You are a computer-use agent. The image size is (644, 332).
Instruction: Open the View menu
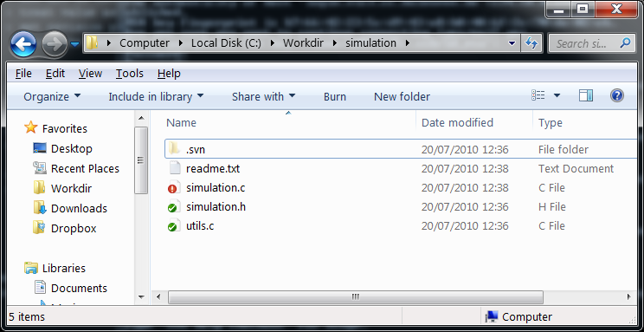(90, 74)
